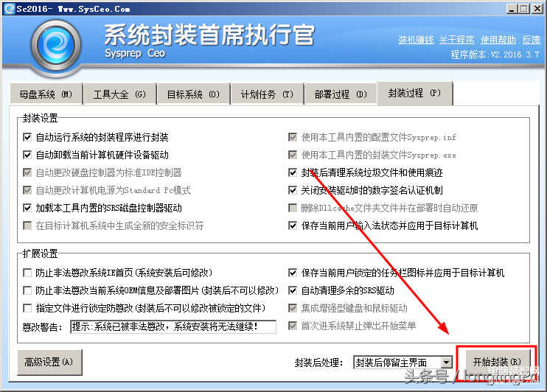This screenshot has height=392, width=547.
Task: Toggle 加载本工具内置的SRS磁盘控制器驱动 checkbox
Action: coord(27,208)
